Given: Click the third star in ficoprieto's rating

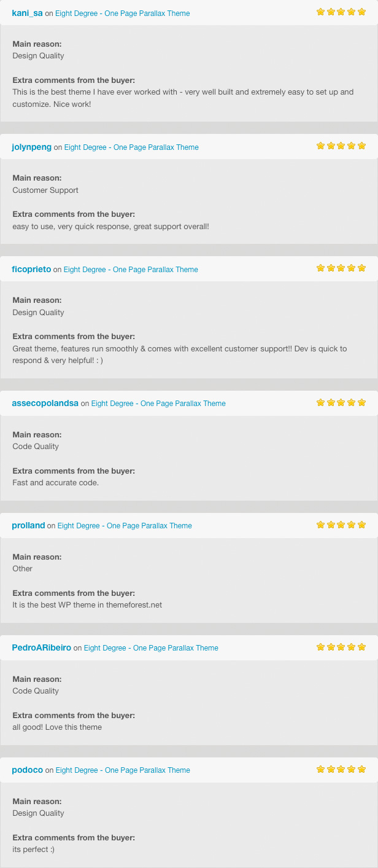Looking at the screenshot, I should coord(341,268).
